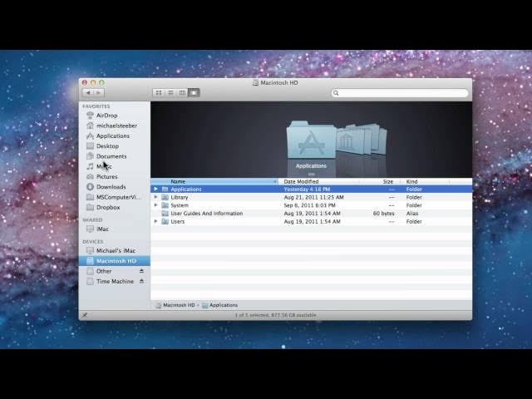The image size is (532, 399).
Task: Switch to list view
Action: [x=170, y=93]
